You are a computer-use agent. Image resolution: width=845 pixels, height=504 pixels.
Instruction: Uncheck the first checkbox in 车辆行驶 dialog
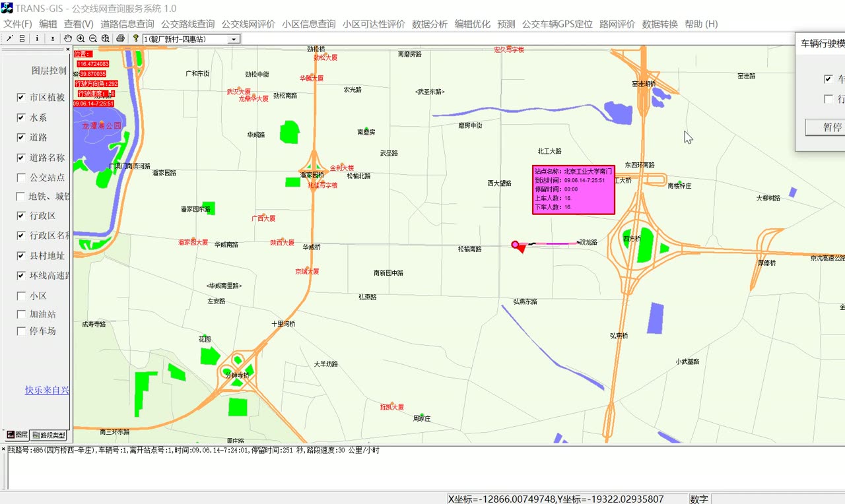(828, 79)
